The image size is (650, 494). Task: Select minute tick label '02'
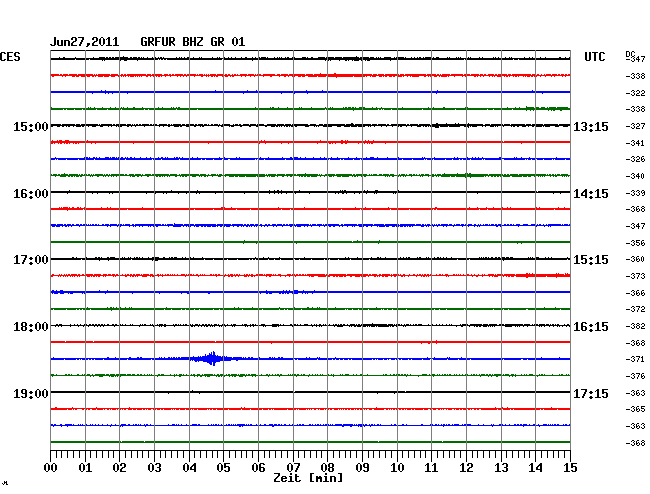(119, 468)
